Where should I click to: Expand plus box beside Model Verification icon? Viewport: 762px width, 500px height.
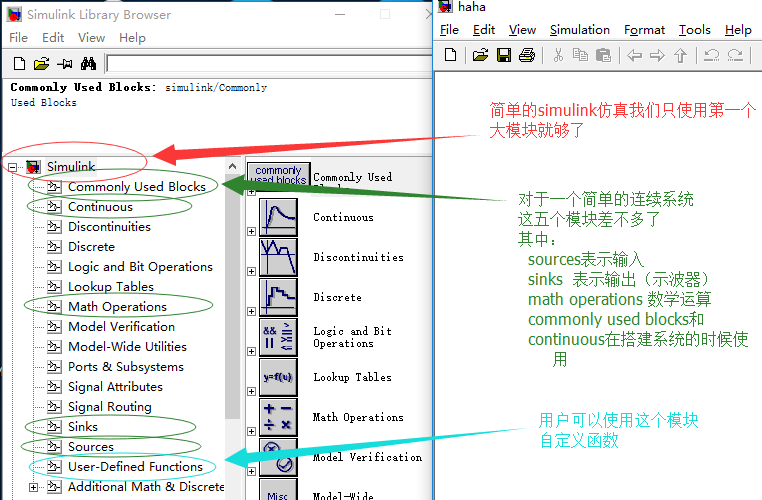(x=251, y=471)
